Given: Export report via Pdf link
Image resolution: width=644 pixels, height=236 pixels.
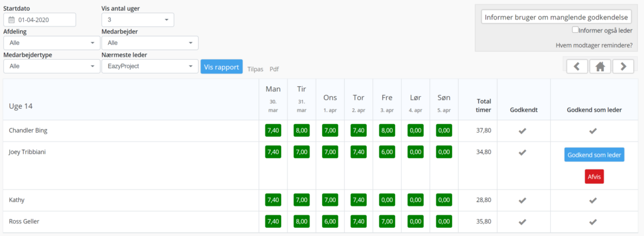Looking at the screenshot, I should click(274, 69).
